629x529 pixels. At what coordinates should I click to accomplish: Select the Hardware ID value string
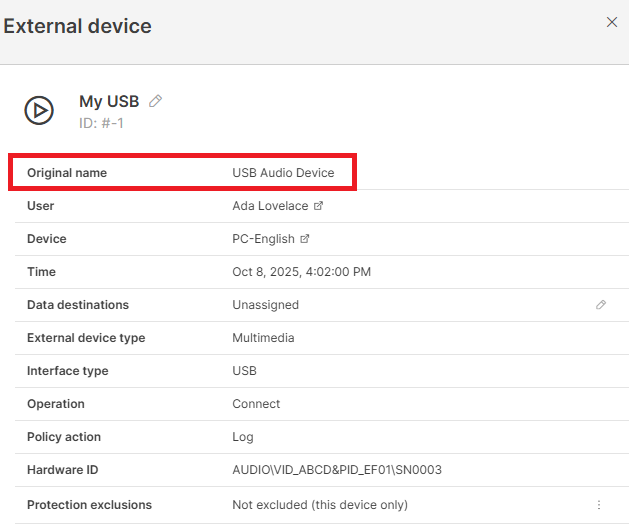(336, 470)
